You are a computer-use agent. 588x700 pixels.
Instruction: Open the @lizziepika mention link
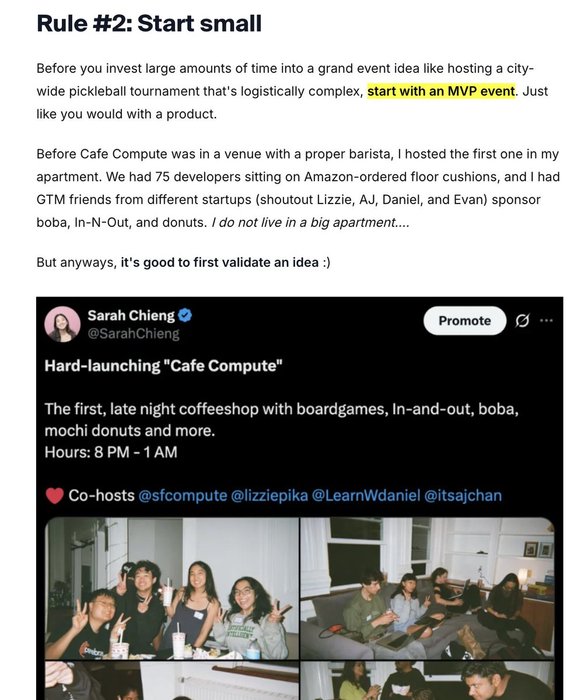(269, 496)
